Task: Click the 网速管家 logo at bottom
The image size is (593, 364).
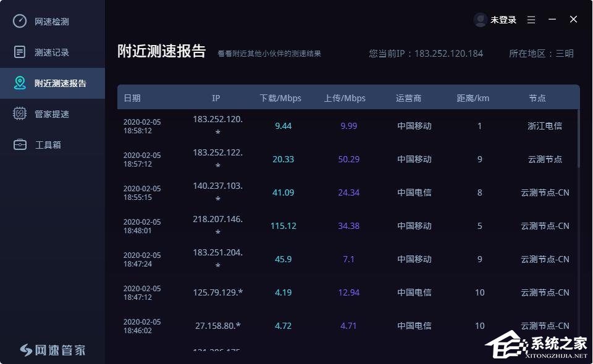Action: point(53,350)
